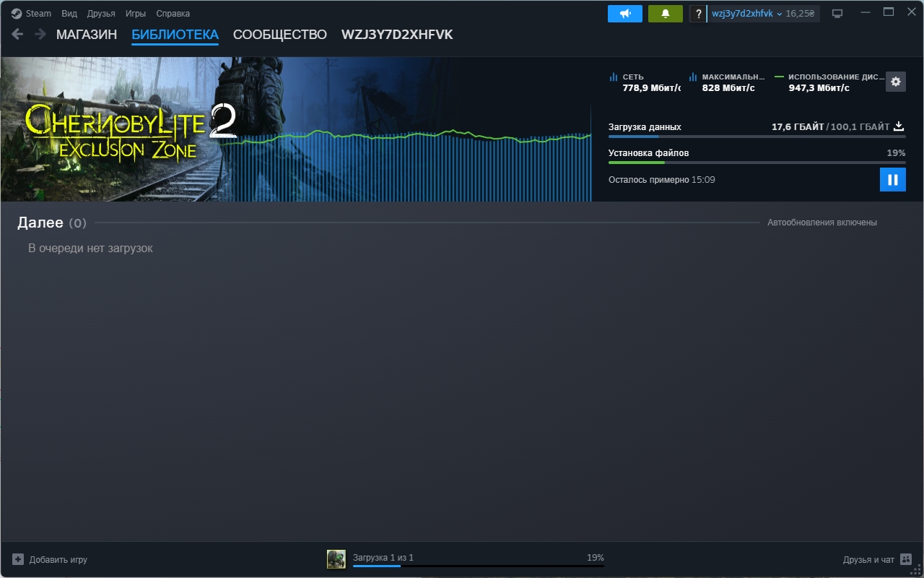Click the friends chat icon
924x578 pixels.
tap(906, 559)
